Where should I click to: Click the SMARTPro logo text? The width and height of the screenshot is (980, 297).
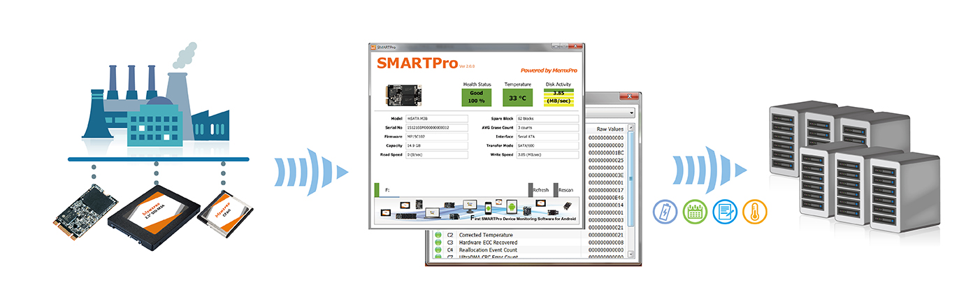[x=417, y=62]
